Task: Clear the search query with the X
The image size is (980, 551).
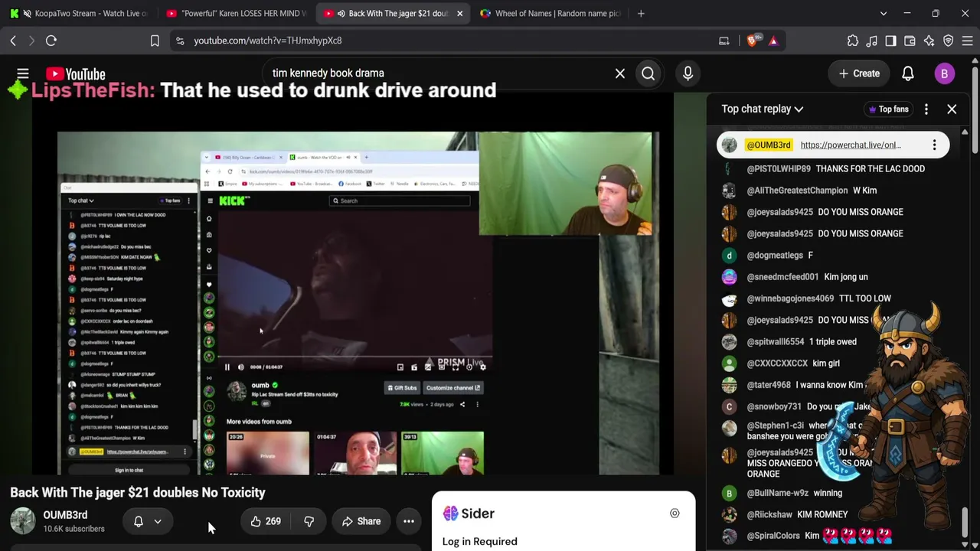Action: pyautogui.click(x=620, y=73)
